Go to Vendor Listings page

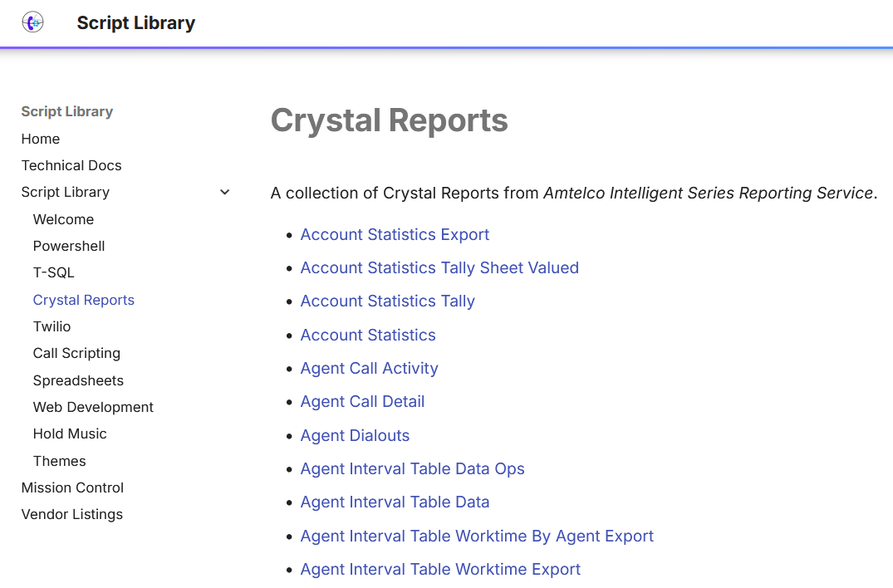coord(72,514)
